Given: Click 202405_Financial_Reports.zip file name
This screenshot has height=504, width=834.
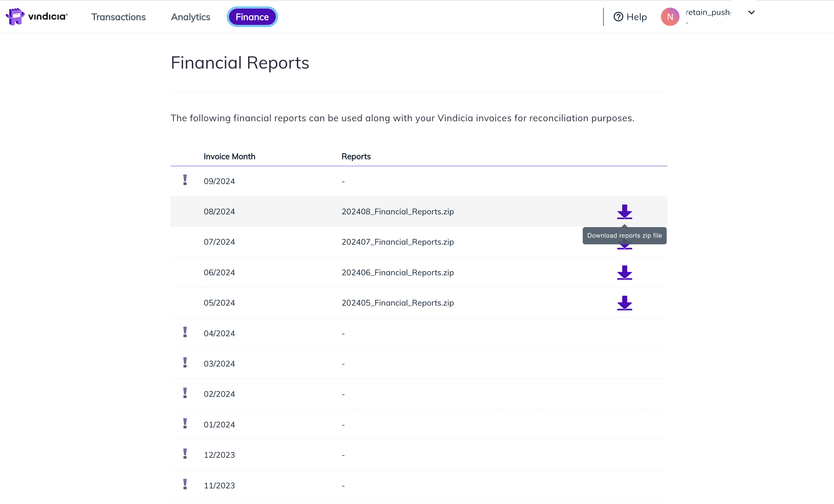Looking at the screenshot, I should point(398,303).
